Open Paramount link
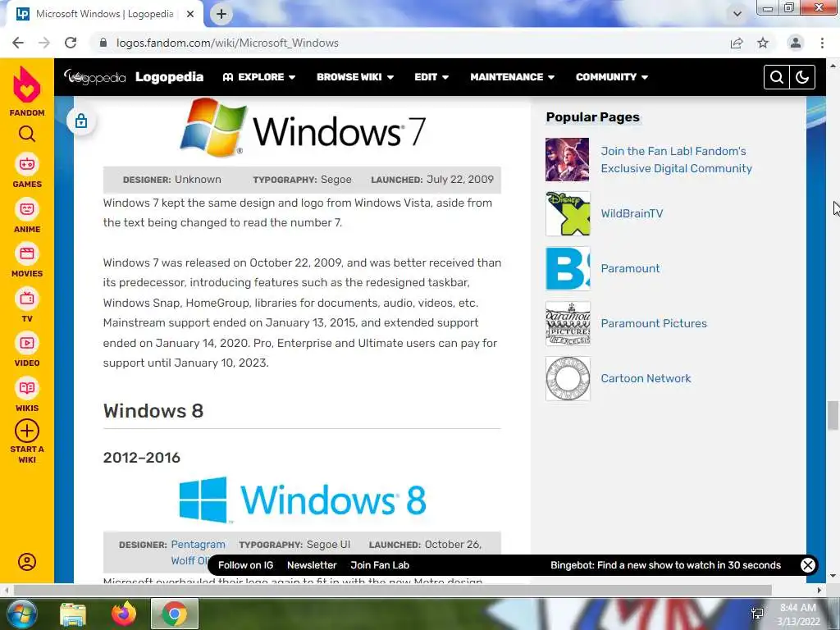The width and height of the screenshot is (840, 630). pos(630,268)
